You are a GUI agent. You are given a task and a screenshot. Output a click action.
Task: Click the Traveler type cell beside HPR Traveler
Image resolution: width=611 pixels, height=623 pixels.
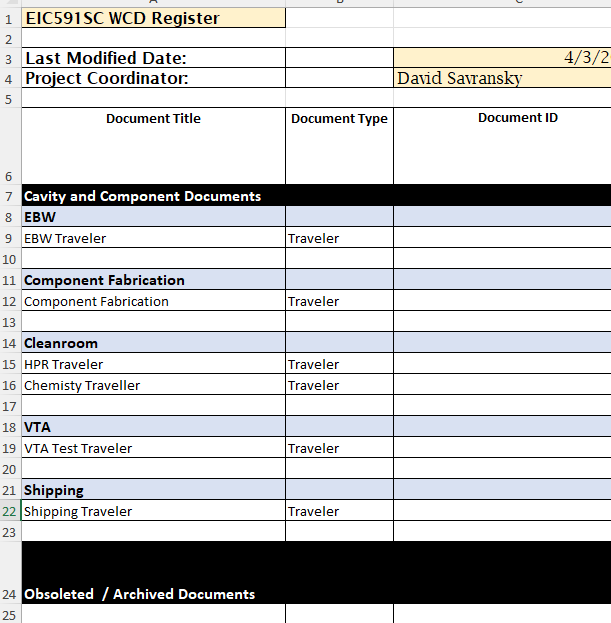click(x=339, y=364)
